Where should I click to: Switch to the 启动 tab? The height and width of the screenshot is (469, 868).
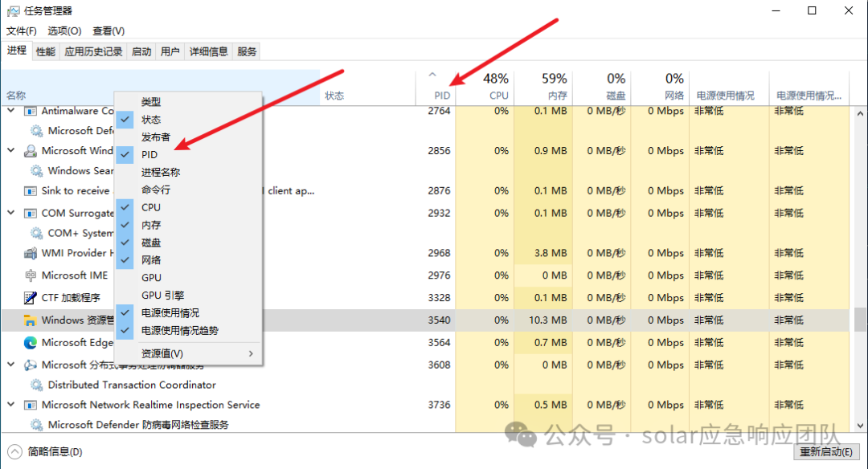point(141,52)
